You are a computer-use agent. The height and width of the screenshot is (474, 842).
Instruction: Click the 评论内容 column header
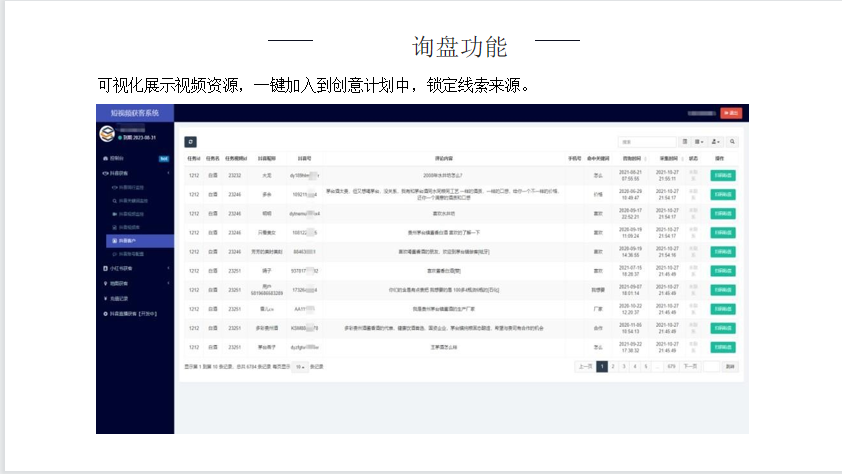(444, 158)
